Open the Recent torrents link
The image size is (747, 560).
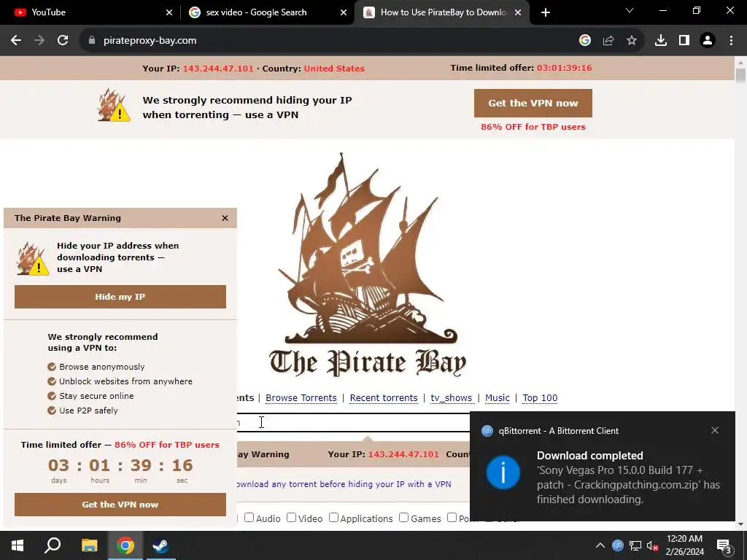click(384, 397)
